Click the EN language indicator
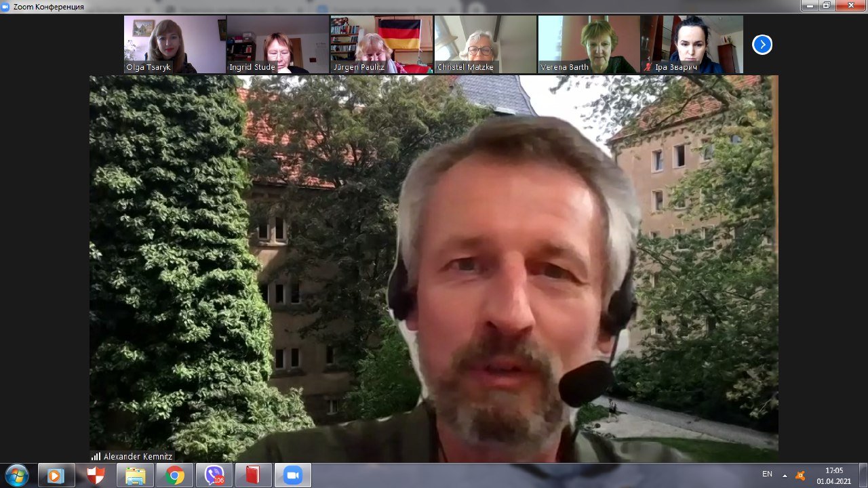Image resolution: width=868 pixels, height=488 pixels. coord(767,474)
